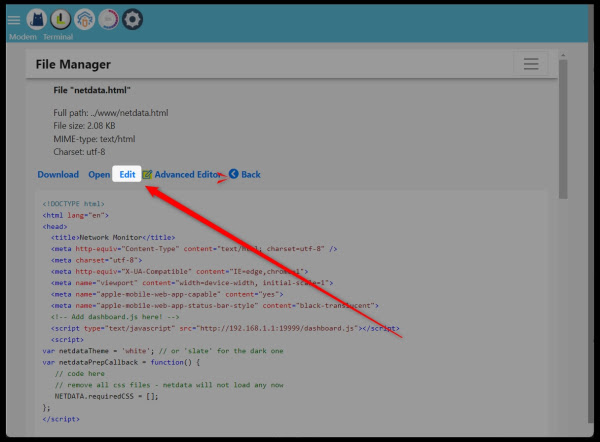Click the File size 2.08 KB line

click(x=84, y=126)
